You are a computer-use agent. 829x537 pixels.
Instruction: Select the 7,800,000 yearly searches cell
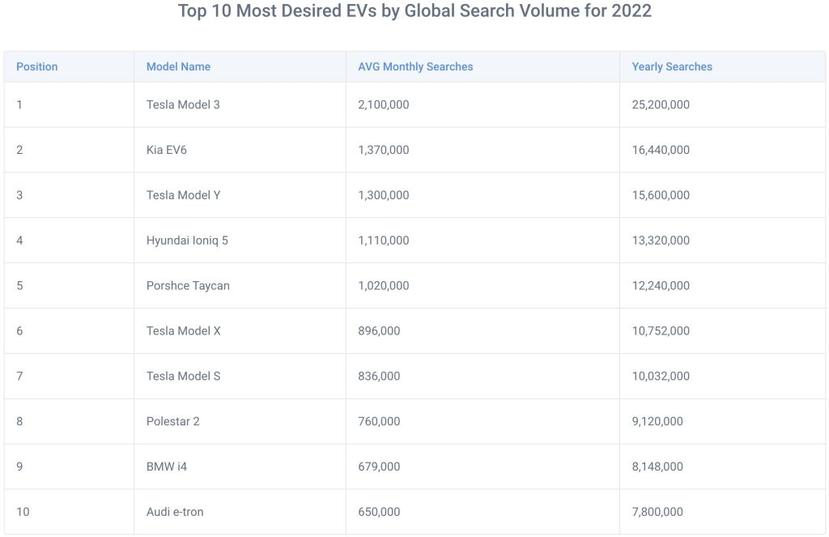click(657, 512)
